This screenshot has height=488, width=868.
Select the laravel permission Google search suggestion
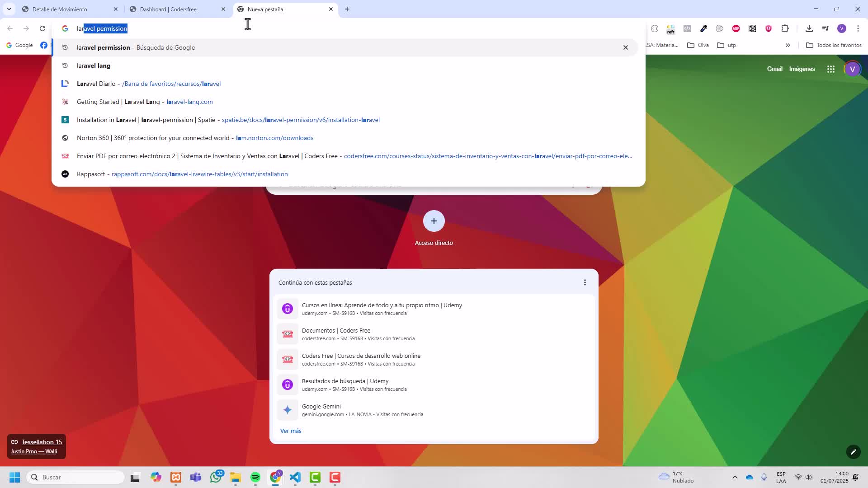click(x=344, y=47)
